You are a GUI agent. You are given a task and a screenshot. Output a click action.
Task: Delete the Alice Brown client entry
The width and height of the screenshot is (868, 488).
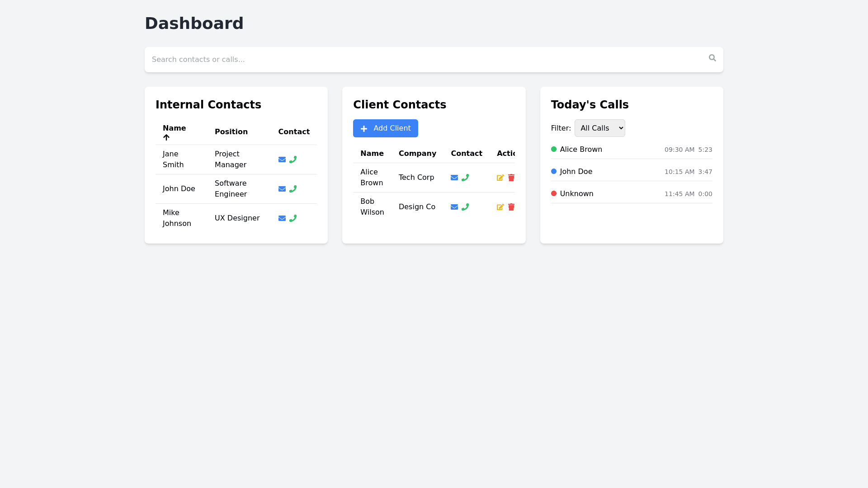point(511,178)
